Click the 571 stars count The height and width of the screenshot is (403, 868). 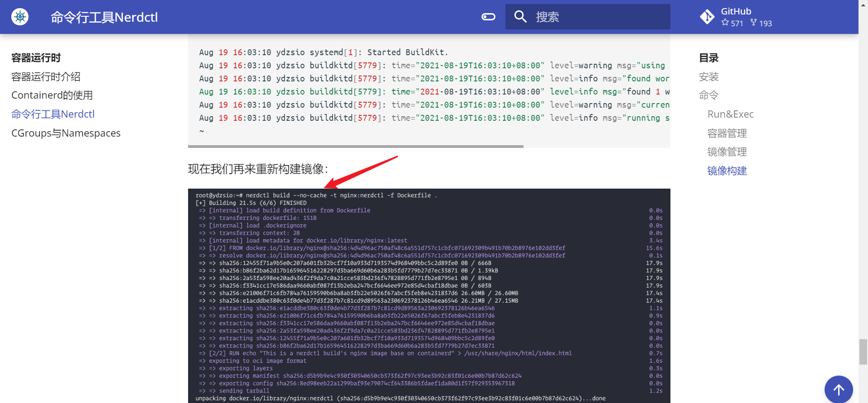[x=732, y=23]
